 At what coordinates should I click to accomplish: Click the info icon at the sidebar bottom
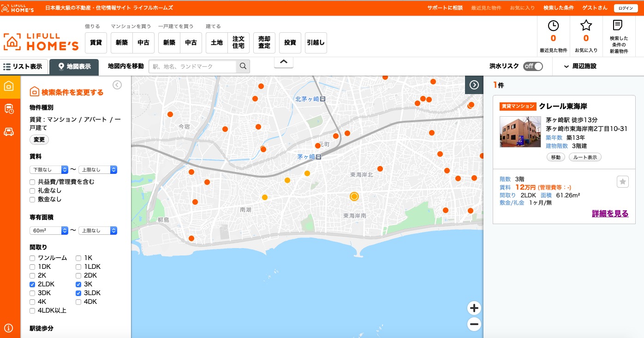9,328
